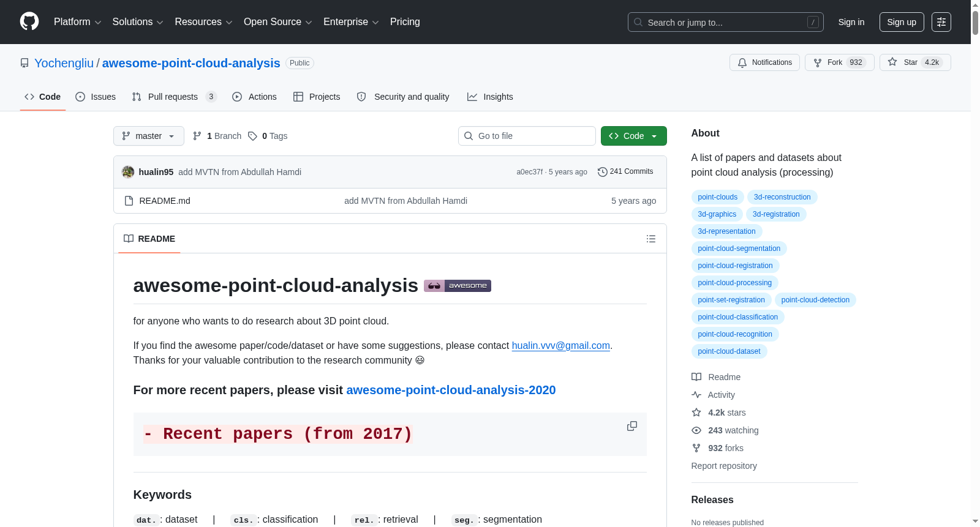
Task: Click the repository icon before Yochengliu
Action: tap(24, 63)
